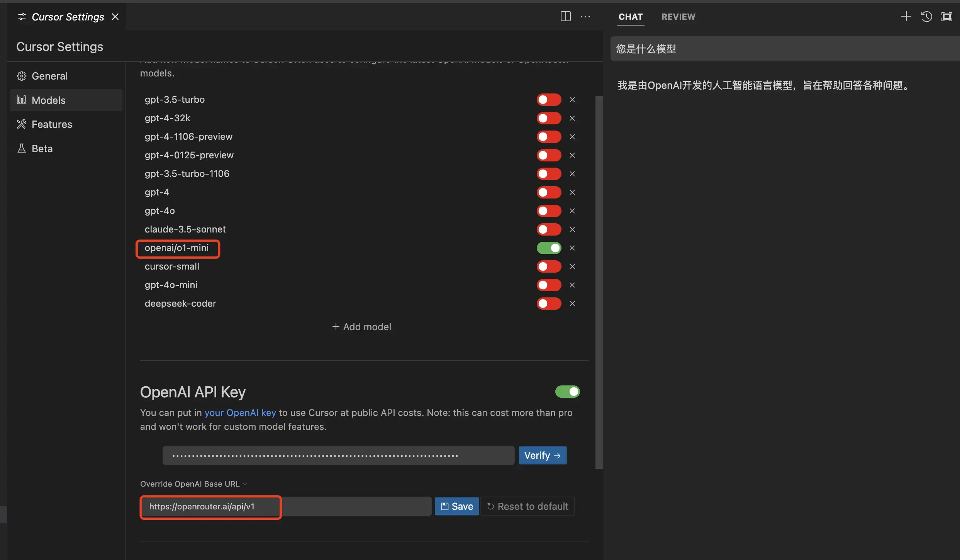Open chat history clock icon

(926, 17)
